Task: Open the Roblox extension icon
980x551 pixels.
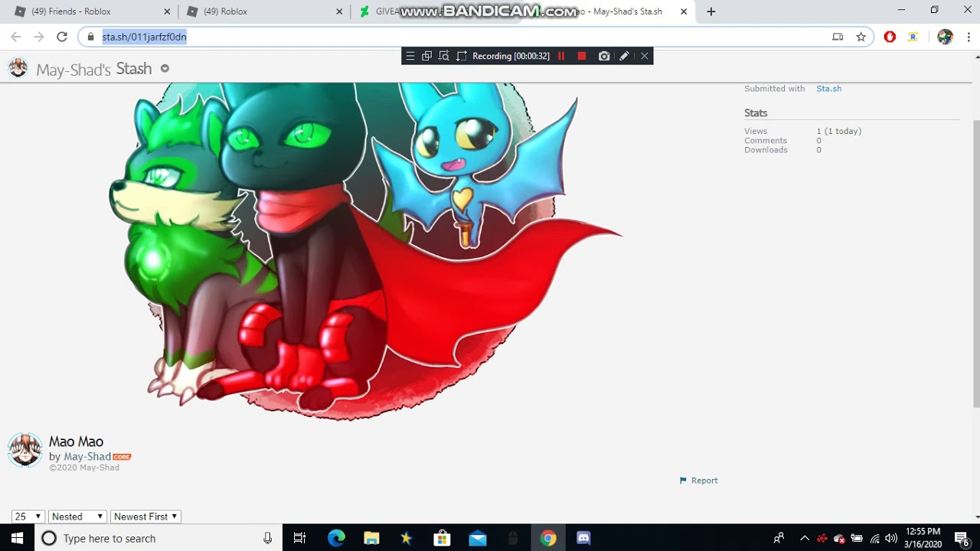Action: click(x=913, y=37)
